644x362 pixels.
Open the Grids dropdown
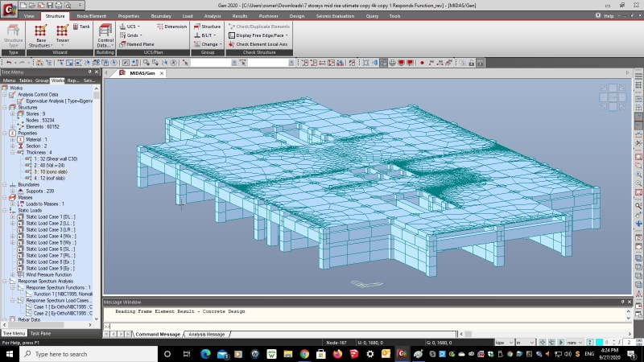tap(130, 35)
